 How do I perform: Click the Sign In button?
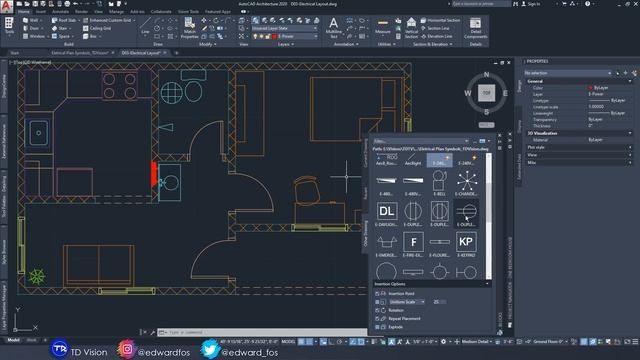531,4
